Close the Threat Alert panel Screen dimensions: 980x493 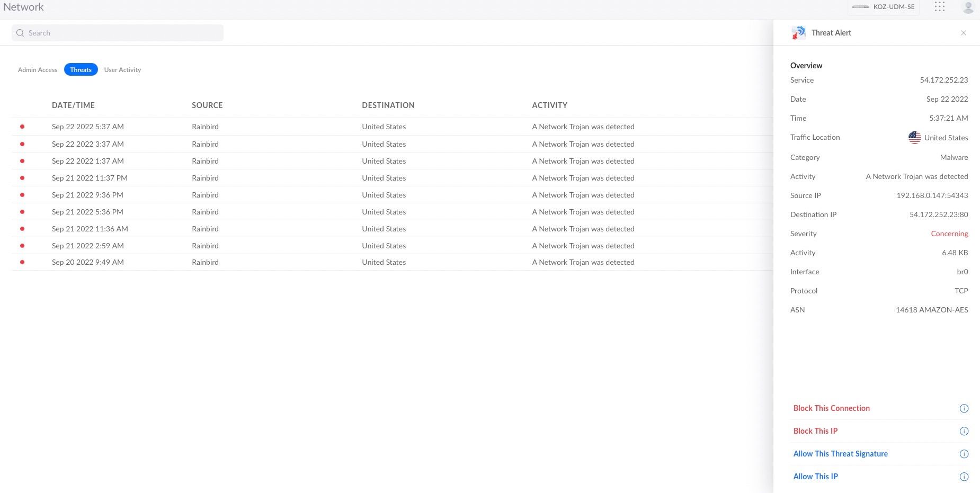[x=964, y=33]
